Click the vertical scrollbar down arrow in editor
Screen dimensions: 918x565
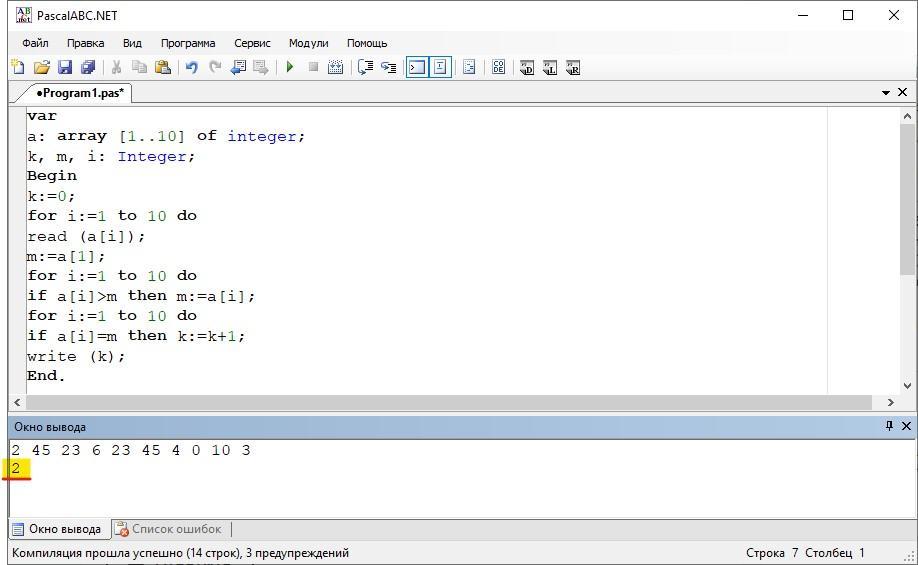click(907, 385)
